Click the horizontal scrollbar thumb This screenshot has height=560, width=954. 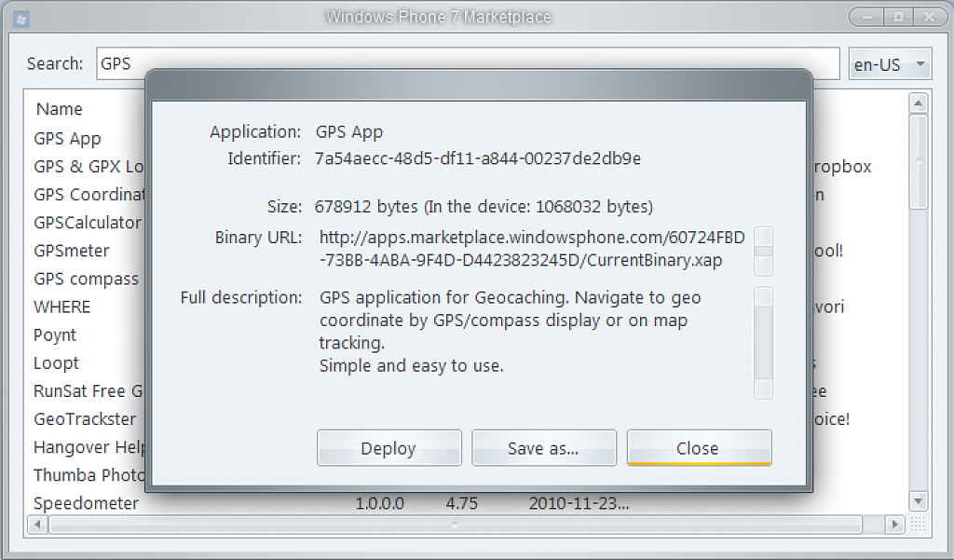pyautogui.click(x=456, y=524)
